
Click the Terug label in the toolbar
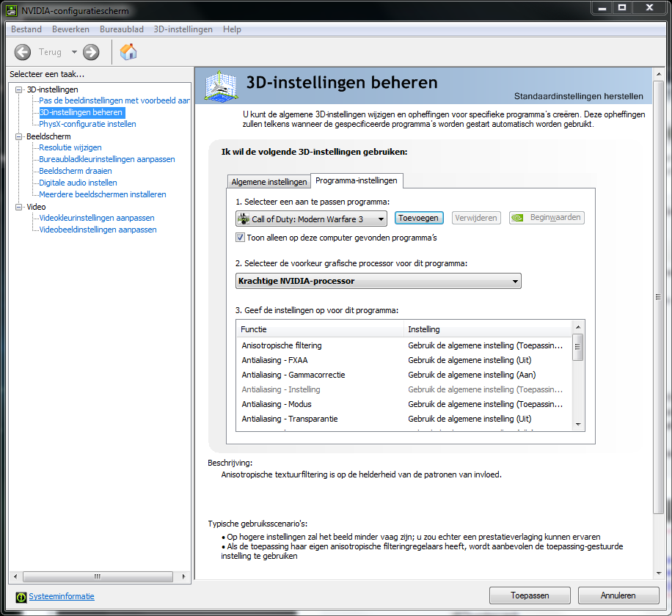point(50,52)
